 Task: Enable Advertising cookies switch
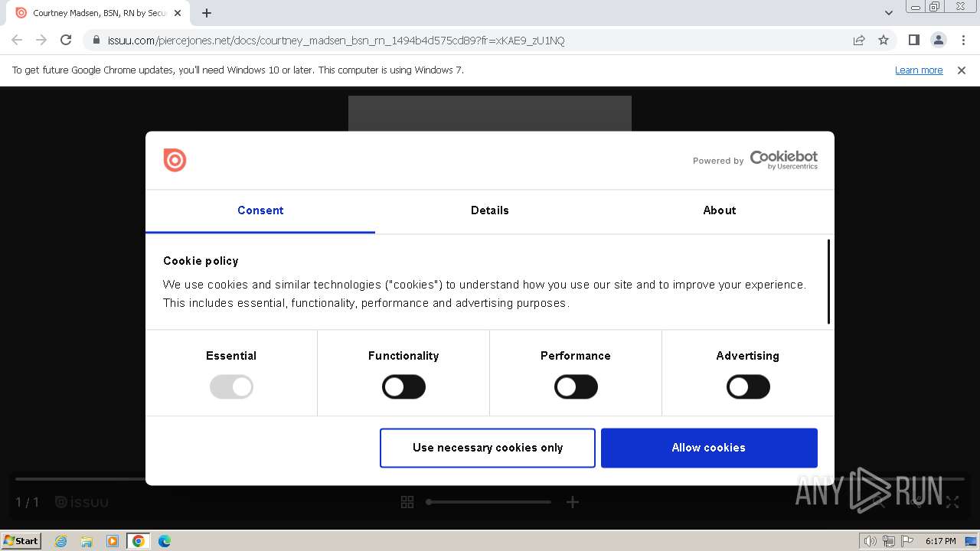click(748, 387)
